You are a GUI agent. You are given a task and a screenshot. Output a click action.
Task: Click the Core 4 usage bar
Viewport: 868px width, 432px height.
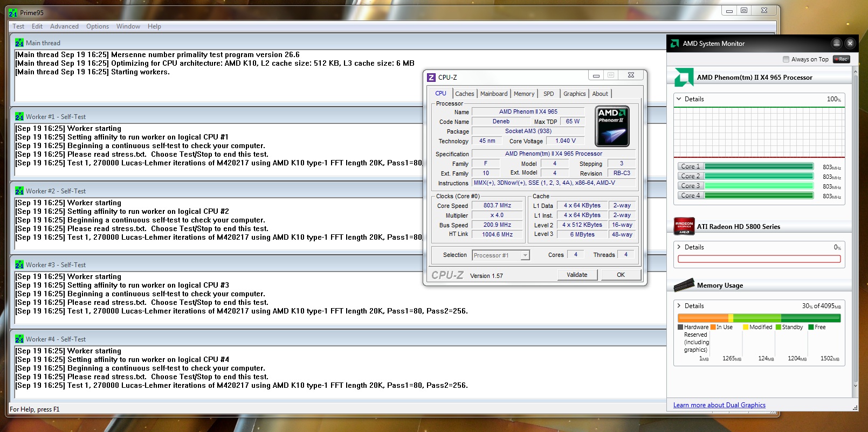pos(759,196)
